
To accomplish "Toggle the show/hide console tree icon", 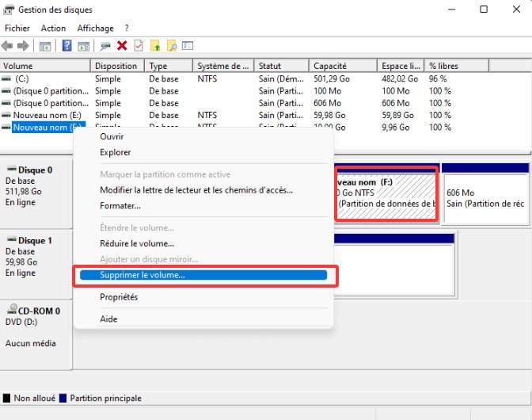I will [x=45, y=46].
